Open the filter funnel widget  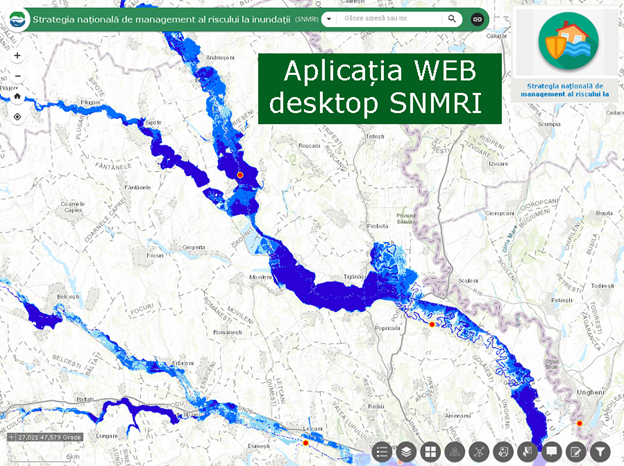(600, 452)
